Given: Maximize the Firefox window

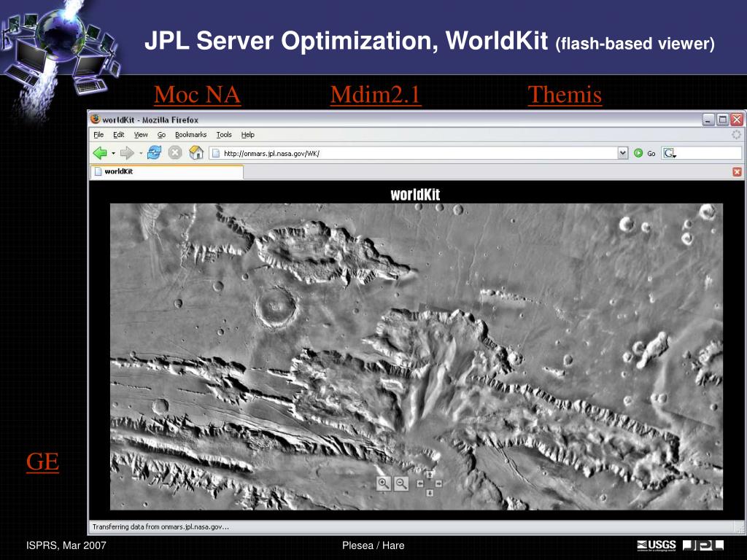Looking at the screenshot, I should point(723,120).
